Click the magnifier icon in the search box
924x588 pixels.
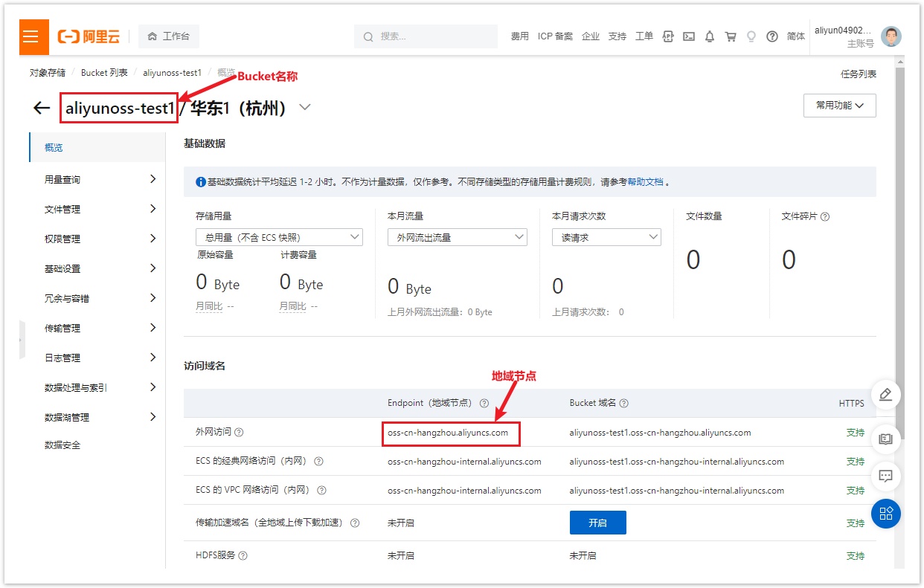point(368,36)
